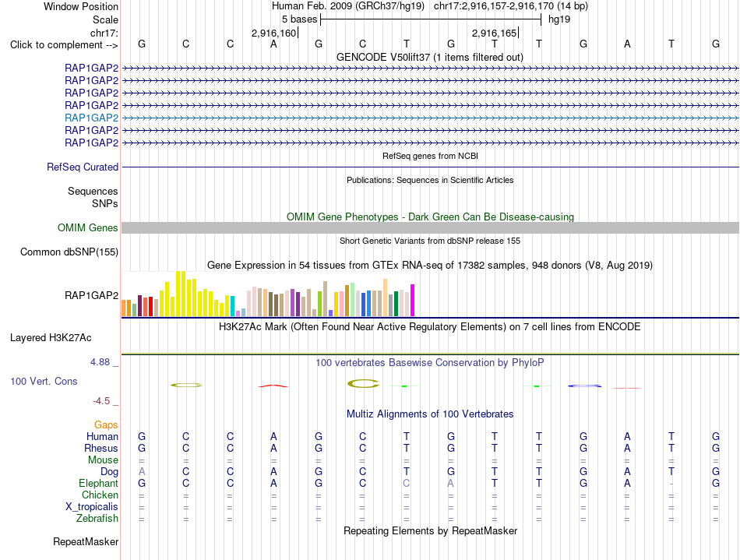Image resolution: width=740 pixels, height=560 pixels.
Task: Click the orange Gaps label
Action: (106, 425)
